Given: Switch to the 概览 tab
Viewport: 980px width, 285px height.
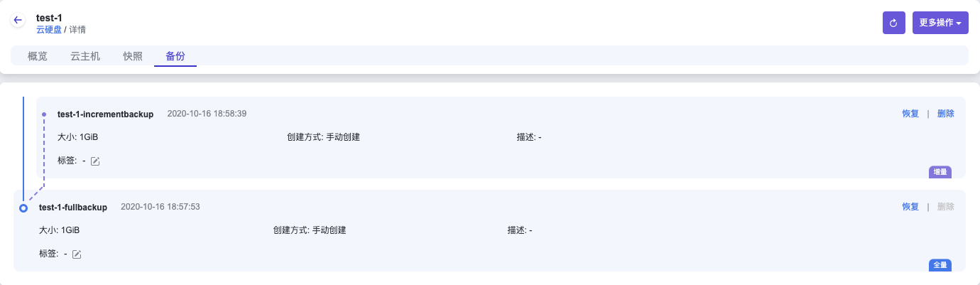Looking at the screenshot, I should tap(38, 56).
